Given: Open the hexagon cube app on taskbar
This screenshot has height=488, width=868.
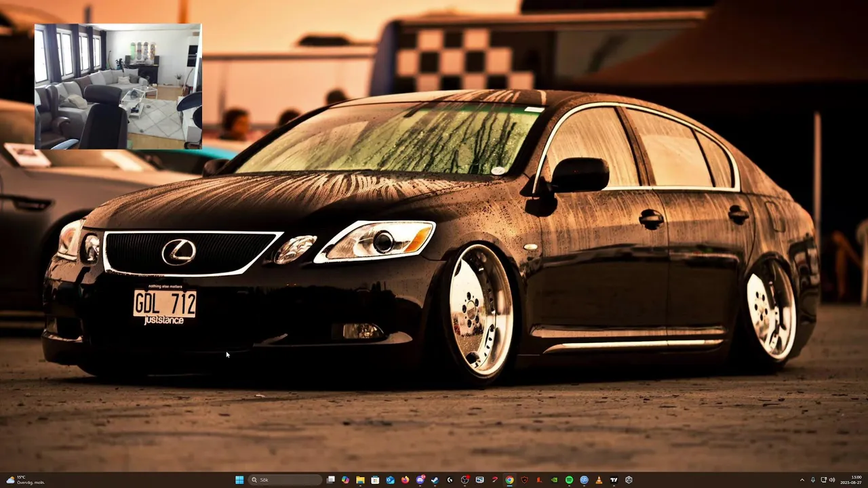Looking at the screenshot, I should (629, 480).
